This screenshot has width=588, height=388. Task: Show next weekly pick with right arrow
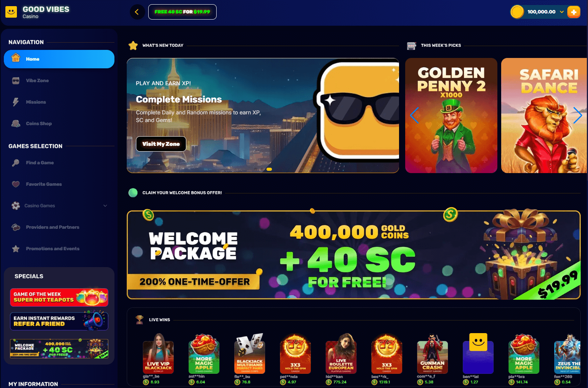pos(577,115)
